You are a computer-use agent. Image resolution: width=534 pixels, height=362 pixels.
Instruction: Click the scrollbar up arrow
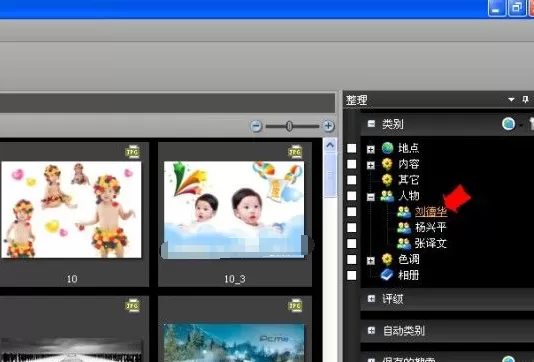coord(330,145)
